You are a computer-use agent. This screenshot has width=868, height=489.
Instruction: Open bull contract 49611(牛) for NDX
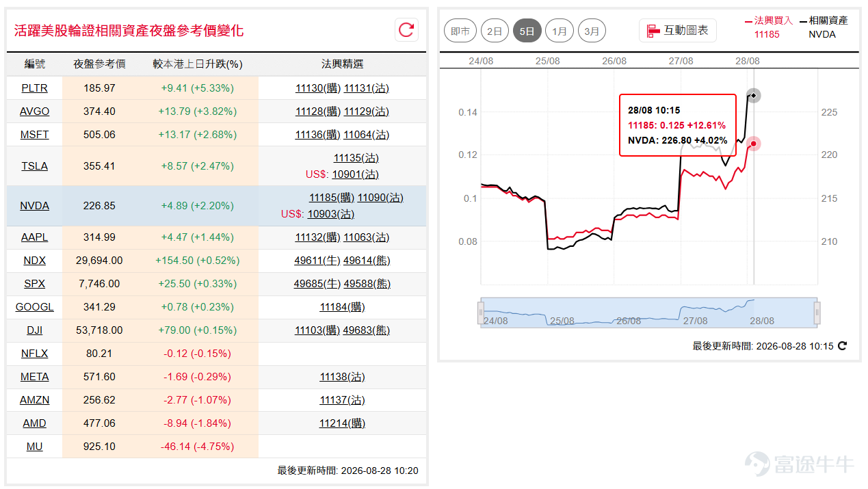pos(317,261)
